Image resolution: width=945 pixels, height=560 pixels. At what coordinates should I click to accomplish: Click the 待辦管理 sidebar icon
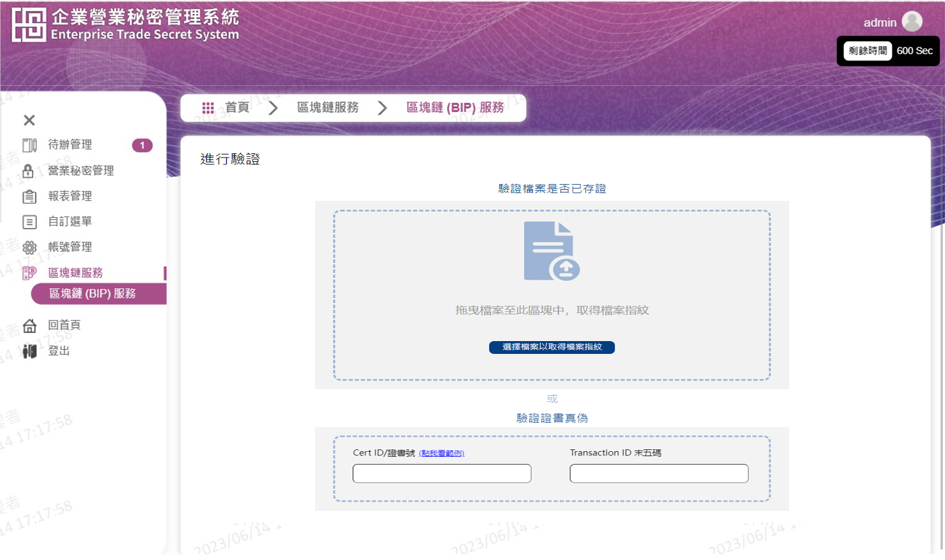point(29,145)
